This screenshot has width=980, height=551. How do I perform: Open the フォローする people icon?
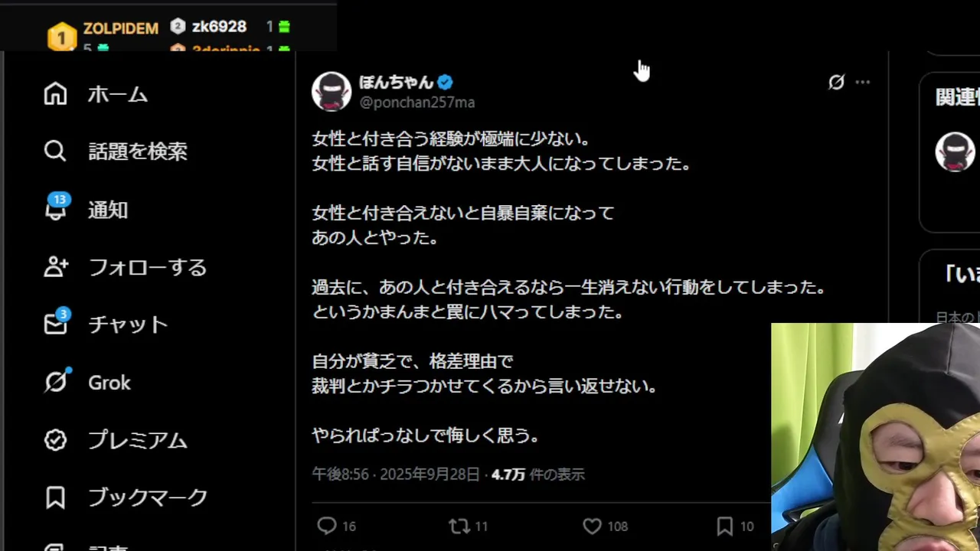tap(56, 267)
